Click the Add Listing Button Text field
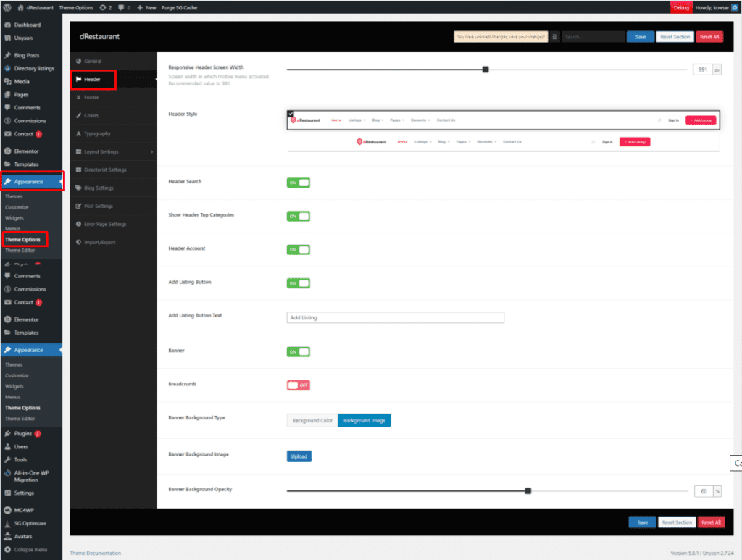The height and width of the screenshot is (560, 742). tap(395, 317)
